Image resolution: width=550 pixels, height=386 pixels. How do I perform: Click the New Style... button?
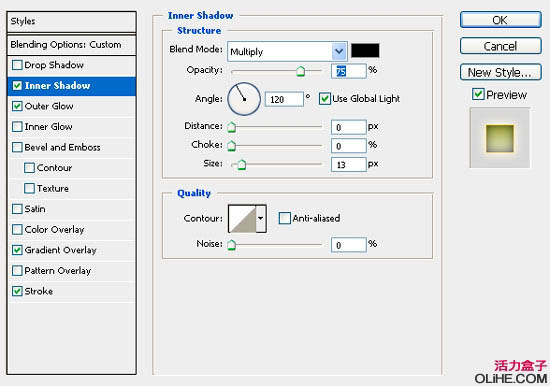501,72
